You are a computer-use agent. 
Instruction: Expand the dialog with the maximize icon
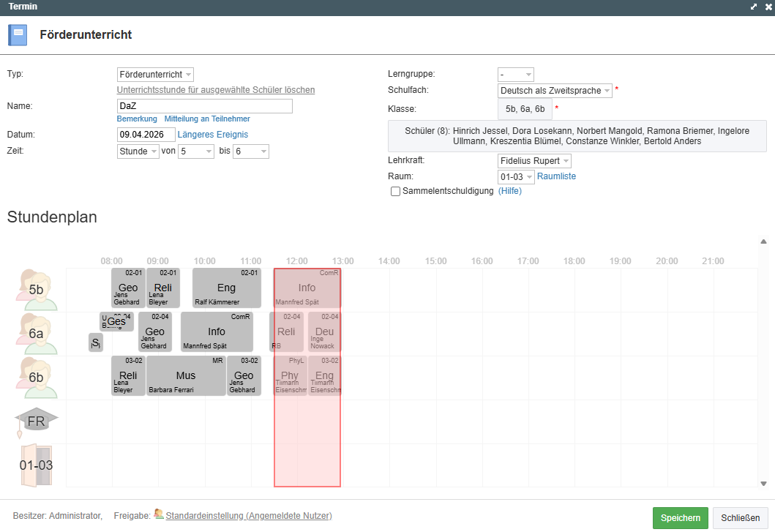point(754,7)
